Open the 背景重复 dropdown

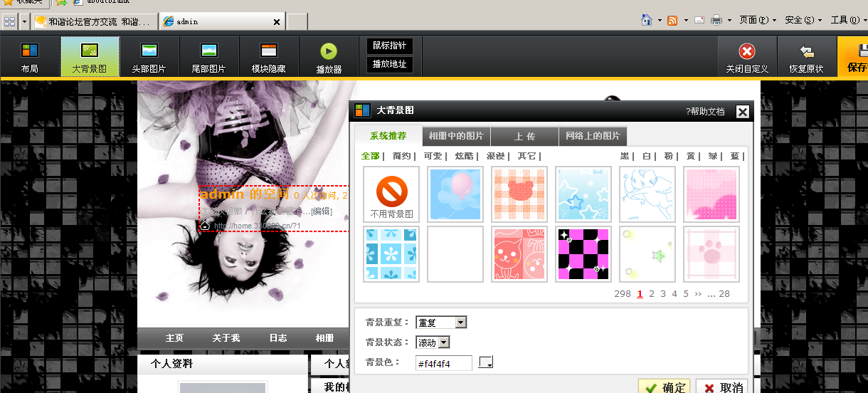[x=441, y=323]
